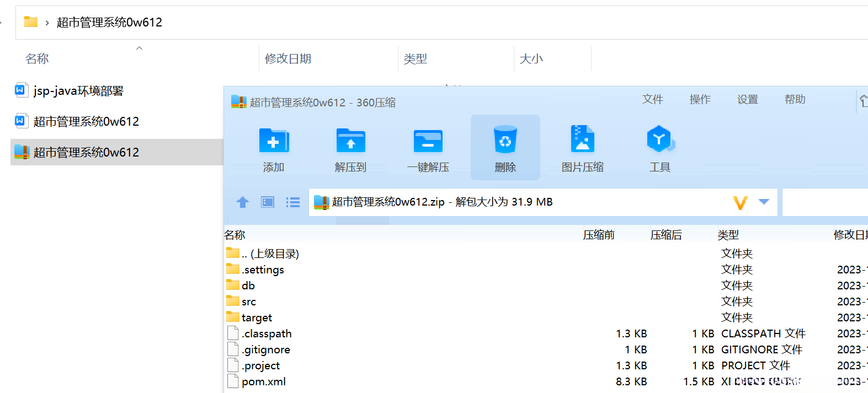
Task: Click the 解压到 (Extract to) icon
Action: coord(350,141)
